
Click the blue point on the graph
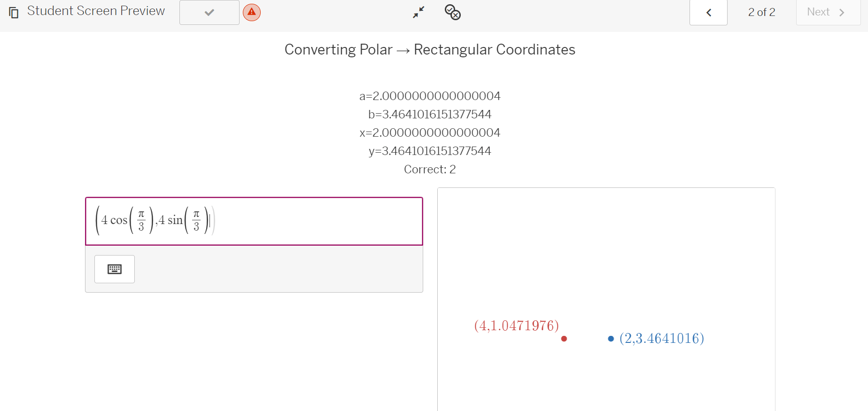click(x=611, y=339)
